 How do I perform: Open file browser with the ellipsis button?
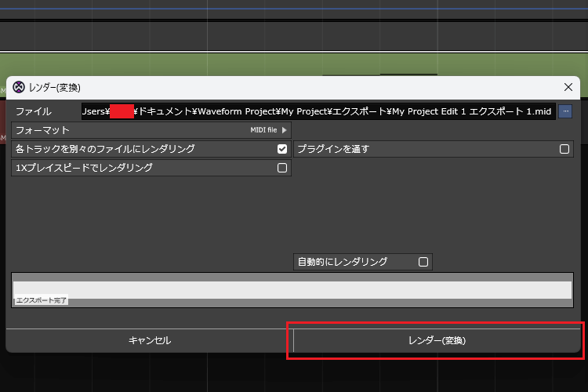565,111
